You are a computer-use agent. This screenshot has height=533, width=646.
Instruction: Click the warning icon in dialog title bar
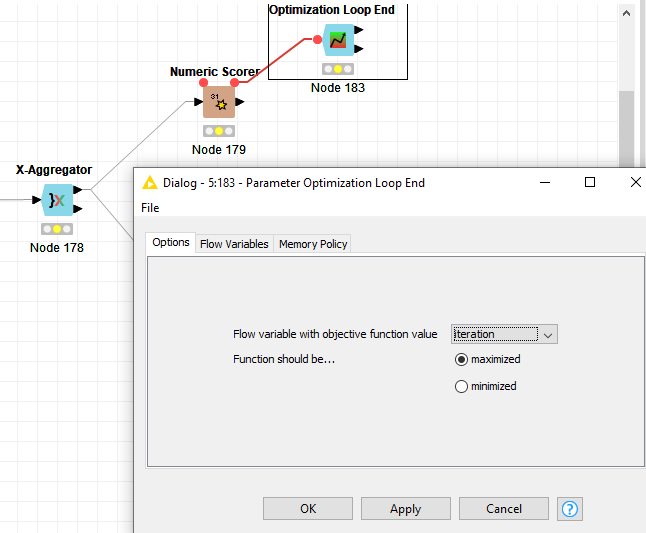point(150,183)
